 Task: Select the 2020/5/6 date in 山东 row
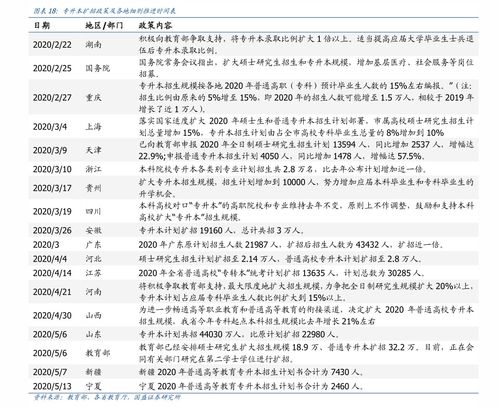click(50, 334)
